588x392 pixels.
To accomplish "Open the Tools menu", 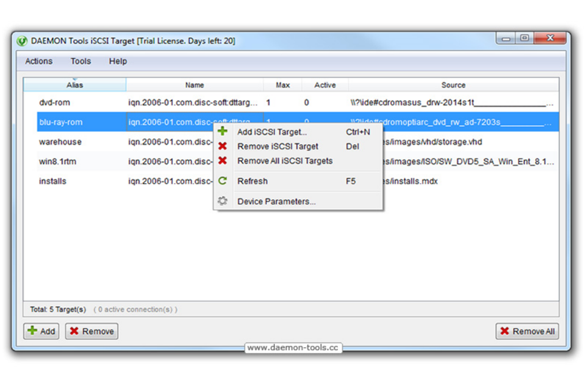I will (81, 61).
